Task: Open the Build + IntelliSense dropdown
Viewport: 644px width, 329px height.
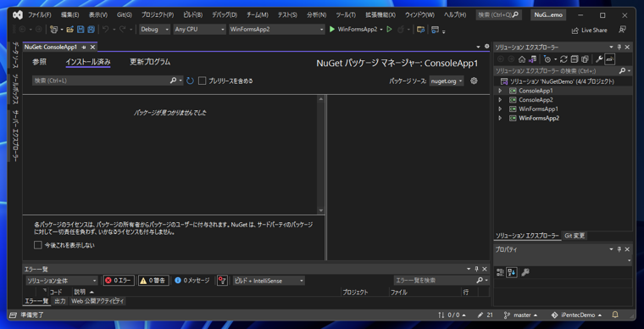Action: pyautogui.click(x=269, y=281)
